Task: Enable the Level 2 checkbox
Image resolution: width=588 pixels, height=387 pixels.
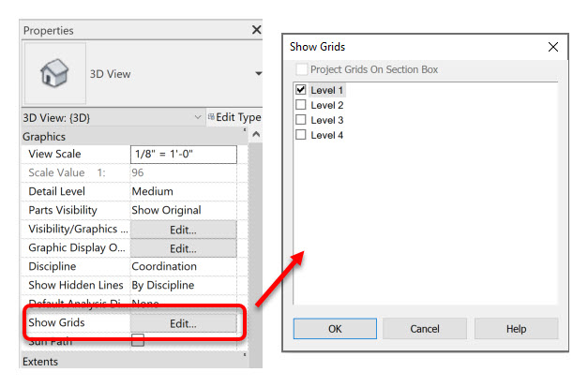Action: coord(301,105)
